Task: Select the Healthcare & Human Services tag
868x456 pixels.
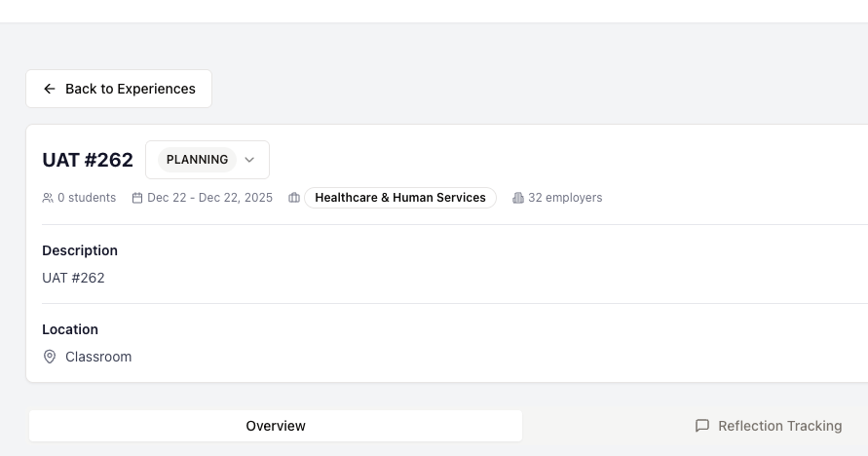Action: tap(399, 198)
